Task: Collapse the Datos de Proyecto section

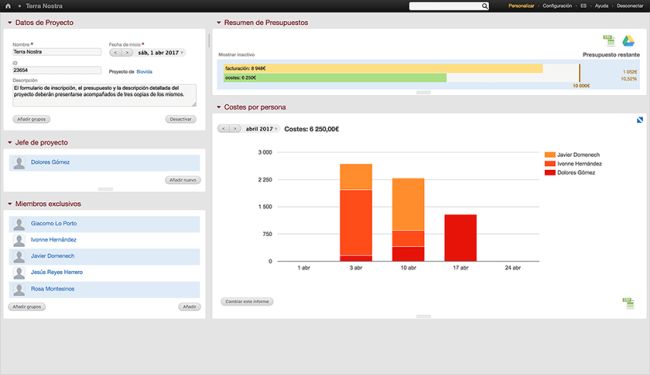Action: click(x=10, y=22)
